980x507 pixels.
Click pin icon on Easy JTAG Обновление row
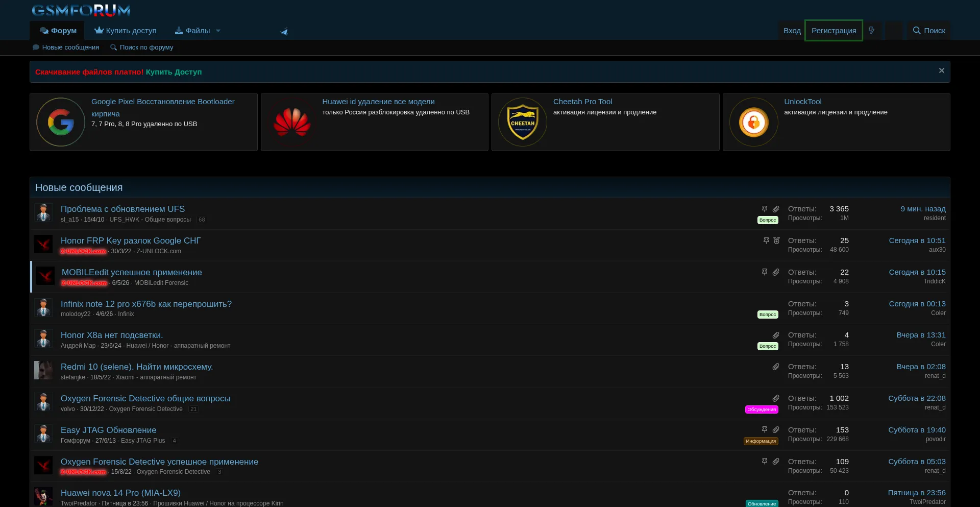(765, 430)
